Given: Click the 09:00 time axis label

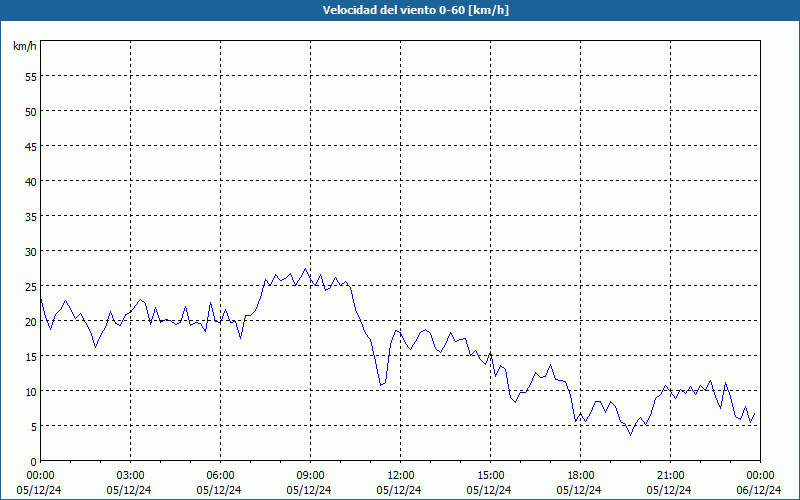Looking at the screenshot, I should [x=310, y=476].
